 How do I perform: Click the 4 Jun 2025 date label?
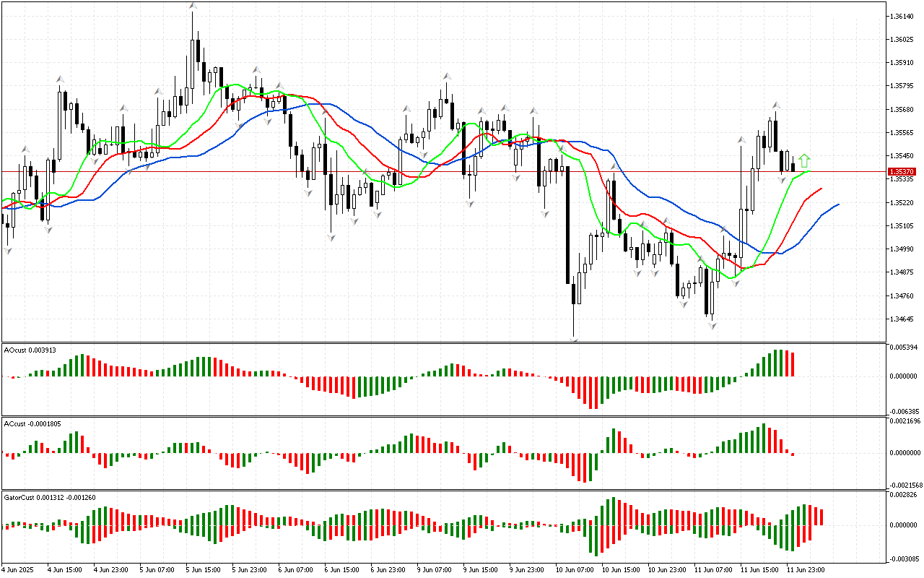pyautogui.click(x=17, y=569)
